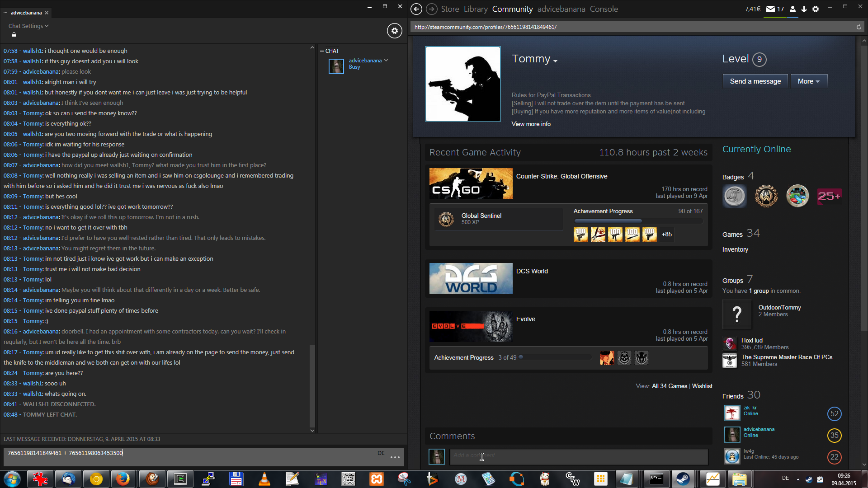868x488 pixels.
Task: Click the 25+ games badge
Action: click(x=829, y=196)
